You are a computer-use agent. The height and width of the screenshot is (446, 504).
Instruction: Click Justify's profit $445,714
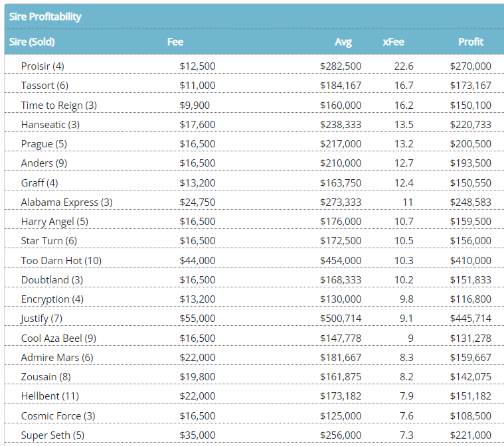[471, 319]
